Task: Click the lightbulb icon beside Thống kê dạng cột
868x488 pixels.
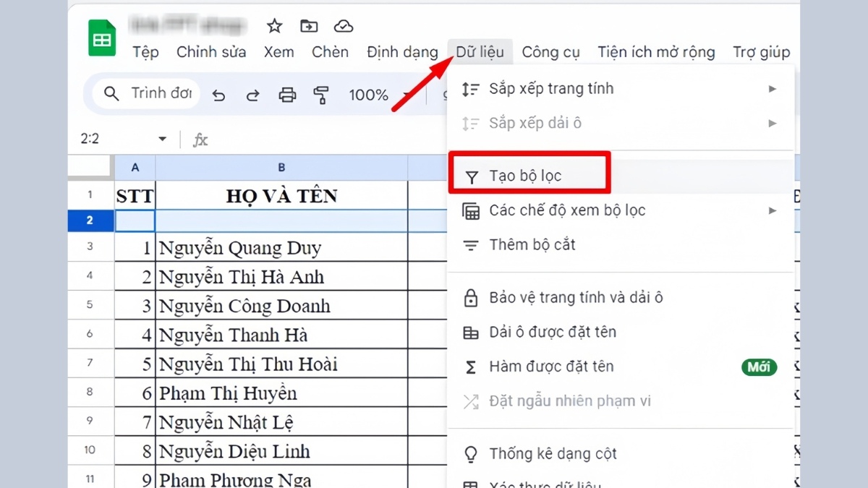Action: (471, 455)
